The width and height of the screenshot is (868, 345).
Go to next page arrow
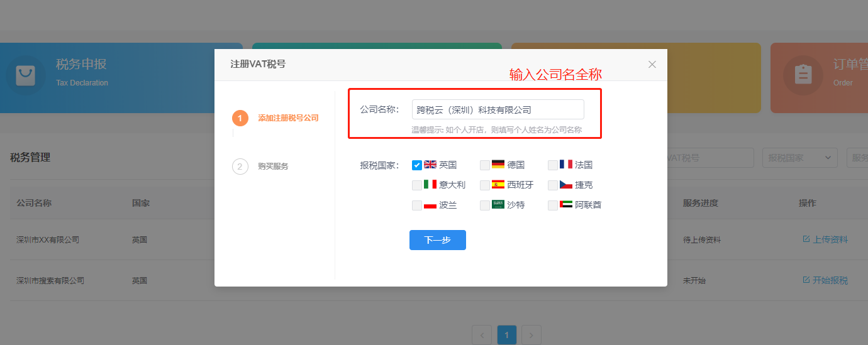click(x=531, y=335)
